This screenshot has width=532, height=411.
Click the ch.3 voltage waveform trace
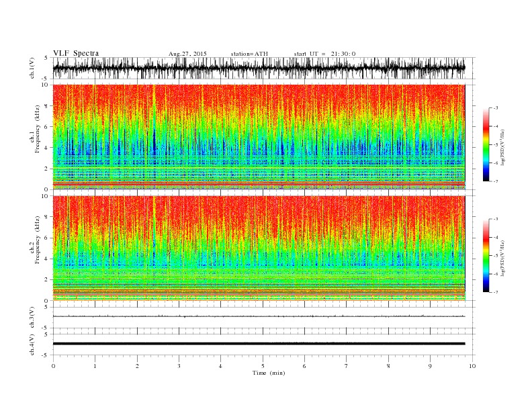coord(259,316)
